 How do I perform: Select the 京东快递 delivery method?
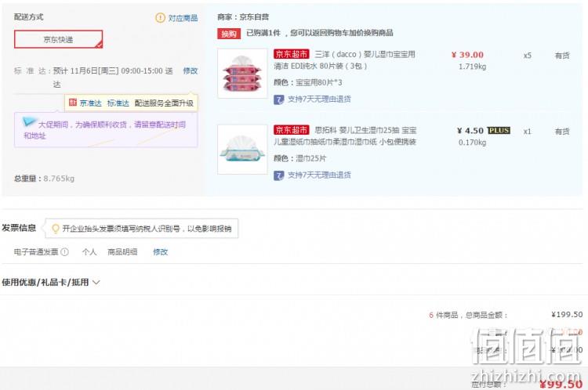click(58, 39)
